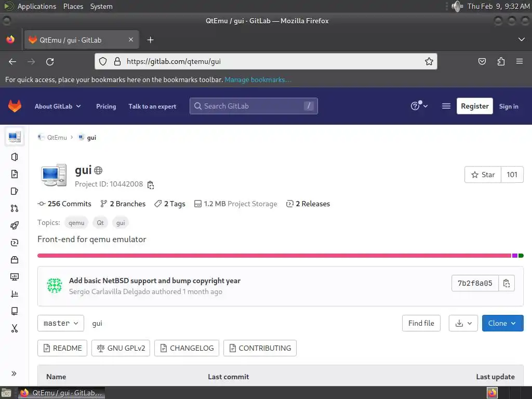Open CI/CD rocket icon in the sidebar

point(14,225)
